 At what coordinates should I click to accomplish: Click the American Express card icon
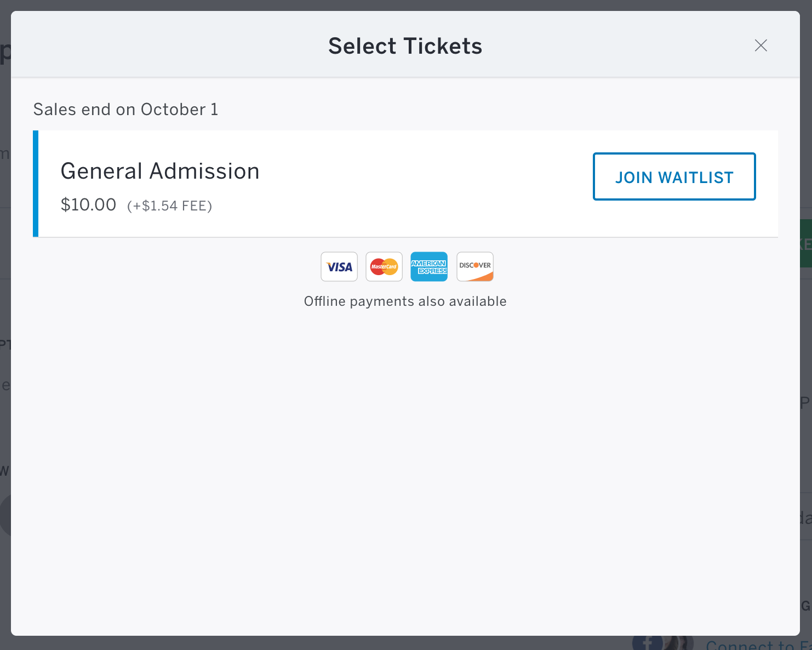[429, 266]
